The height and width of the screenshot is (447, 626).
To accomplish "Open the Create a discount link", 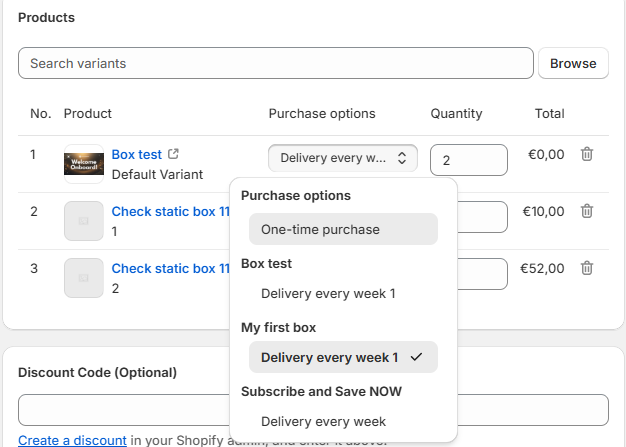I will tap(72, 440).
